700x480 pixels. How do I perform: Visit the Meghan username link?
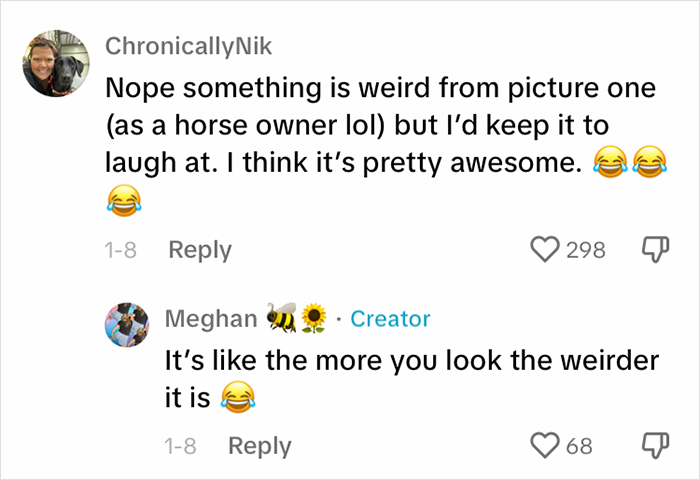click(208, 319)
